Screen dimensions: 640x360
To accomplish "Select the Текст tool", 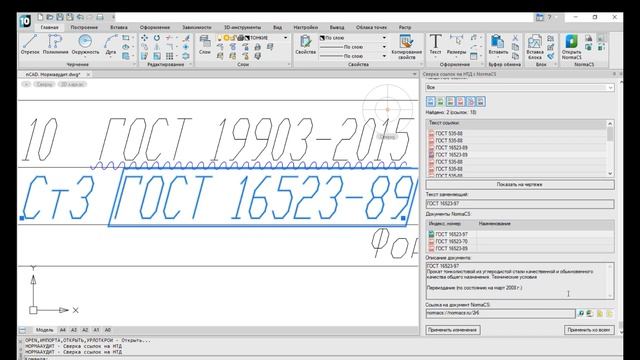I will point(435,44).
